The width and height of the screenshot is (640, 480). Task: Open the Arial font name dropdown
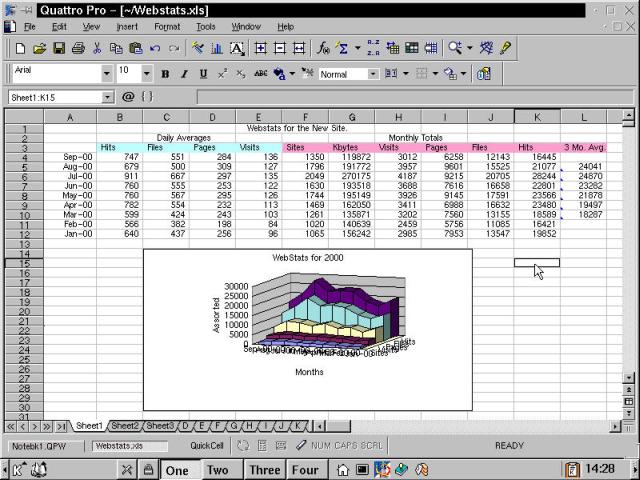tap(107, 74)
